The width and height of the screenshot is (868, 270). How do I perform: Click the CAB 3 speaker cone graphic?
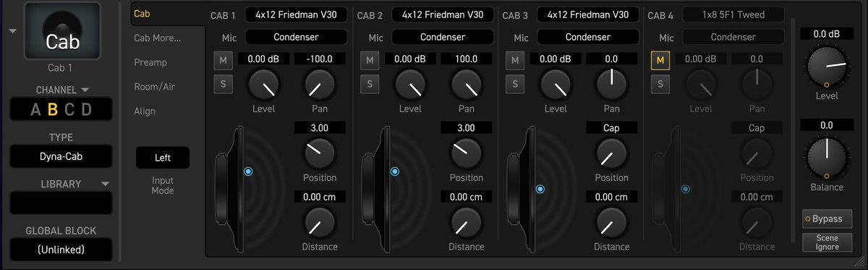click(x=522, y=190)
